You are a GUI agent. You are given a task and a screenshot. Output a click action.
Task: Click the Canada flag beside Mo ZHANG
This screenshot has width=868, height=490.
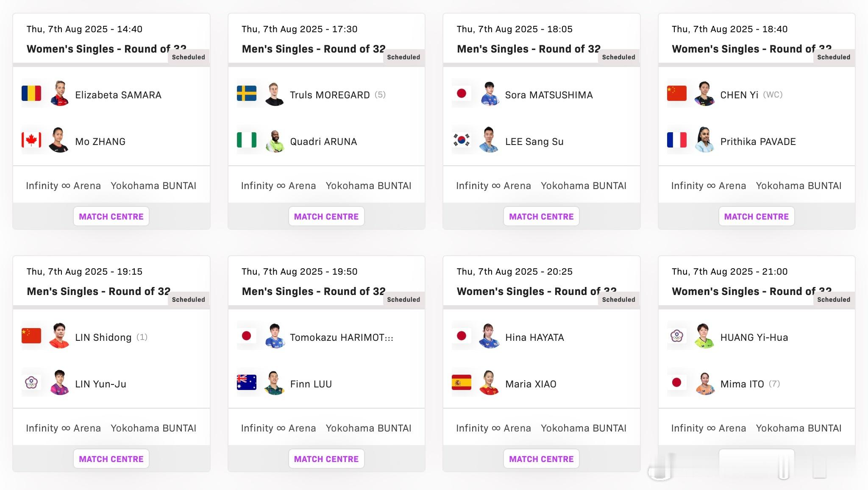(31, 140)
